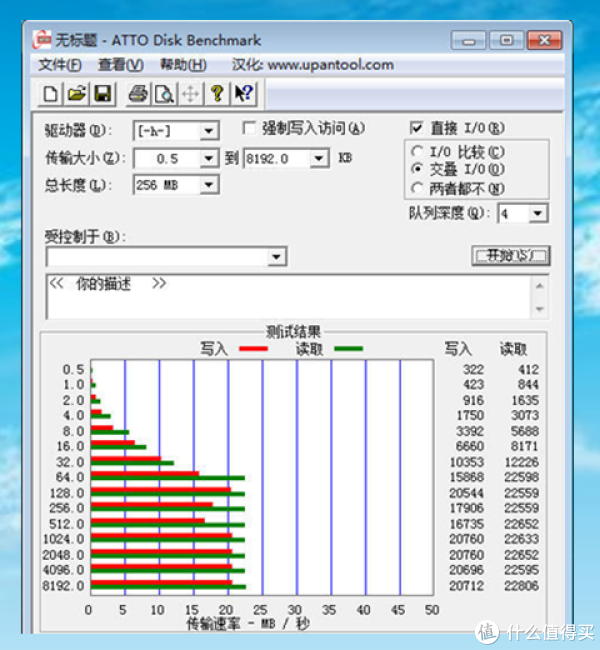Expand the 0.5 minimum transfer size dropdown
600x650 pixels.
[x=209, y=158]
